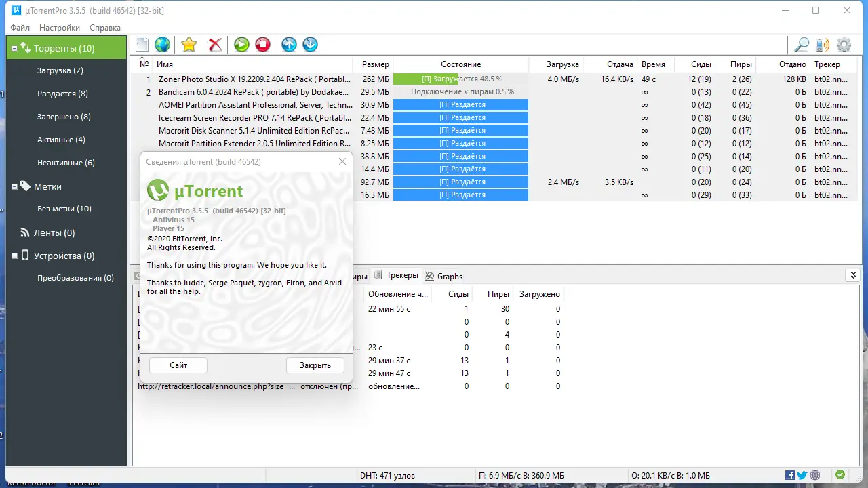Select Неактивные (6) in the sidebar
This screenshot has height=488, width=868.
click(67, 163)
